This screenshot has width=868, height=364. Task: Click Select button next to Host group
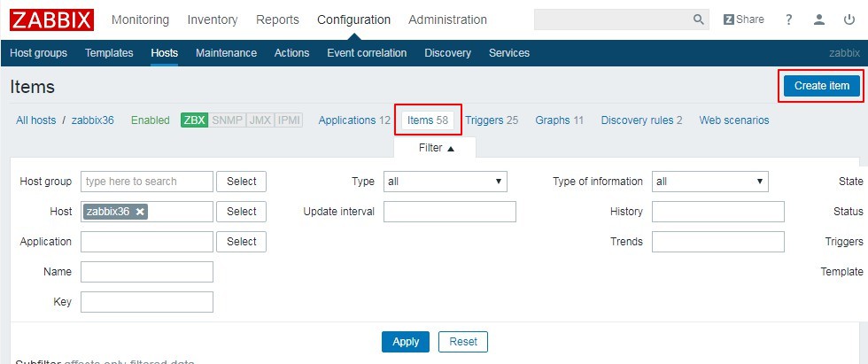point(241,182)
